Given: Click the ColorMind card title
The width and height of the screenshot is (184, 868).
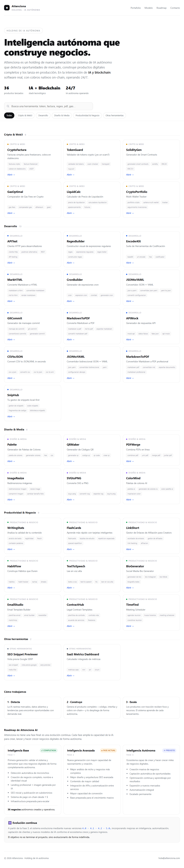Looking at the screenshot, I should click(133, 478).
